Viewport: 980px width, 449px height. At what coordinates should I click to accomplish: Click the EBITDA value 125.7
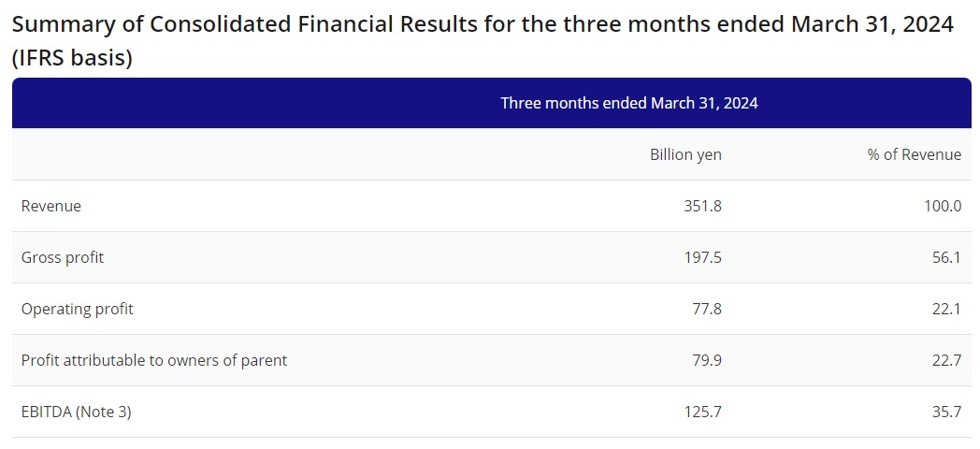coord(702,412)
